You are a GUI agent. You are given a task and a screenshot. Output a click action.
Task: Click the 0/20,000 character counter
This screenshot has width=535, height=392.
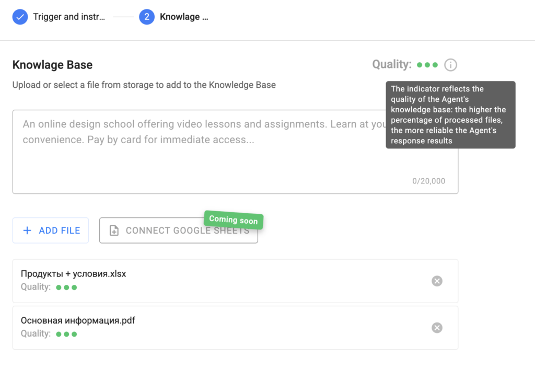(428, 181)
